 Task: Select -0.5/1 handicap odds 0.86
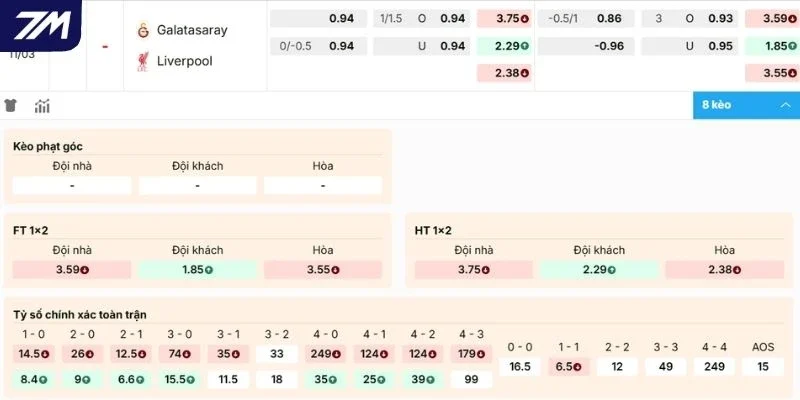[x=586, y=19]
